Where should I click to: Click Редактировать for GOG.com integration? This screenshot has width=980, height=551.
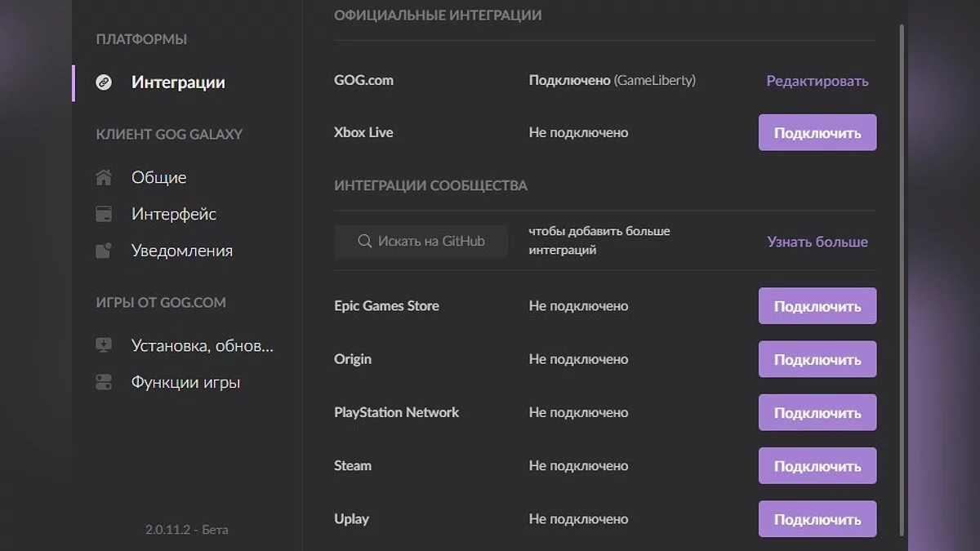pos(817,81)
